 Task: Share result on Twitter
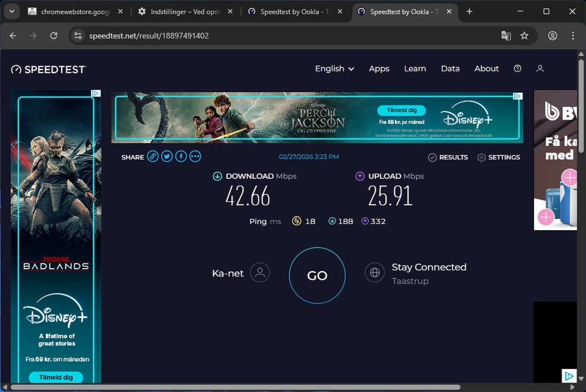[167, 156]
